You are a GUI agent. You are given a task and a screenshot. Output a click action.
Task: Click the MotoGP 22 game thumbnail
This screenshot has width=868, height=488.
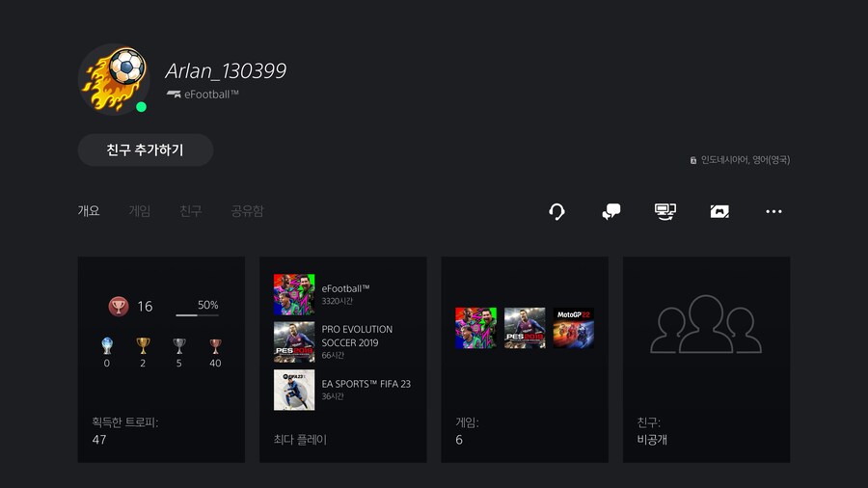pyautogui.click(x=574, y=328)
